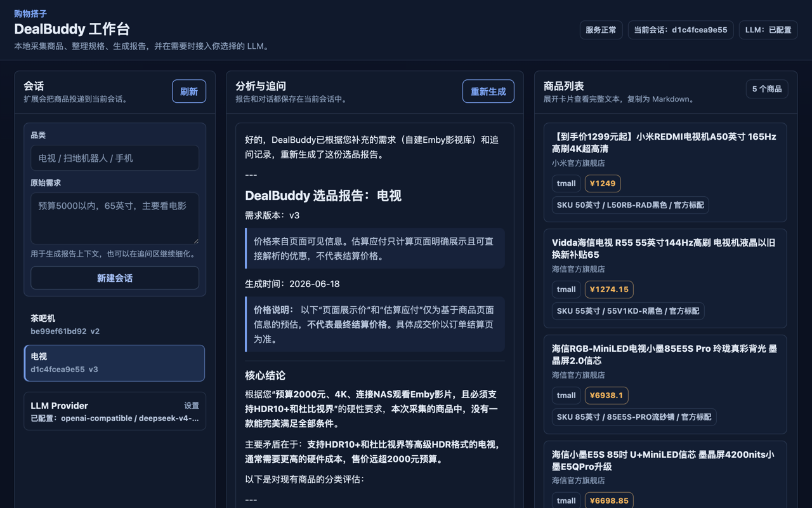Screen dimensions: 812x508
Task: Expand the 小米REDMI电视机A50英寸 product card
Action: (x=665, y=173)
